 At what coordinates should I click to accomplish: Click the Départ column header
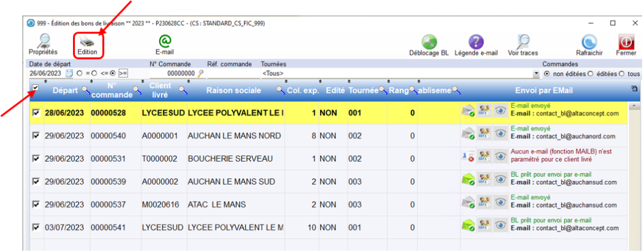66,91
